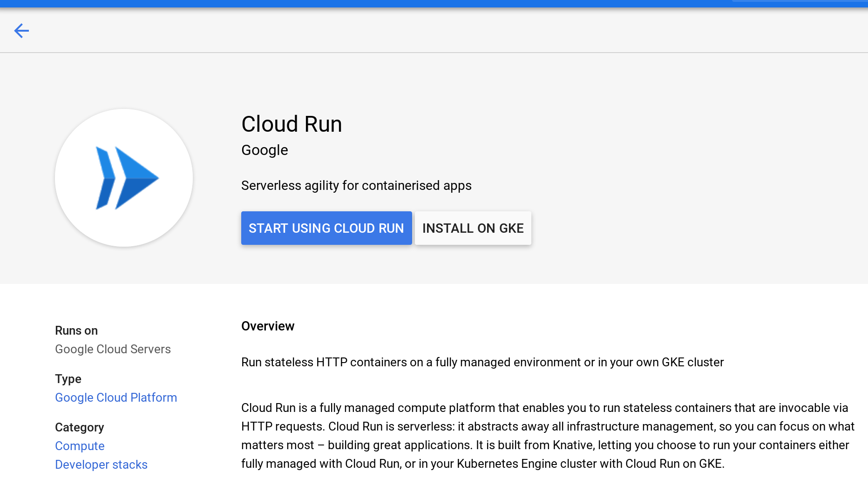Click the circular product icon thumbnail

click(123, 178)
